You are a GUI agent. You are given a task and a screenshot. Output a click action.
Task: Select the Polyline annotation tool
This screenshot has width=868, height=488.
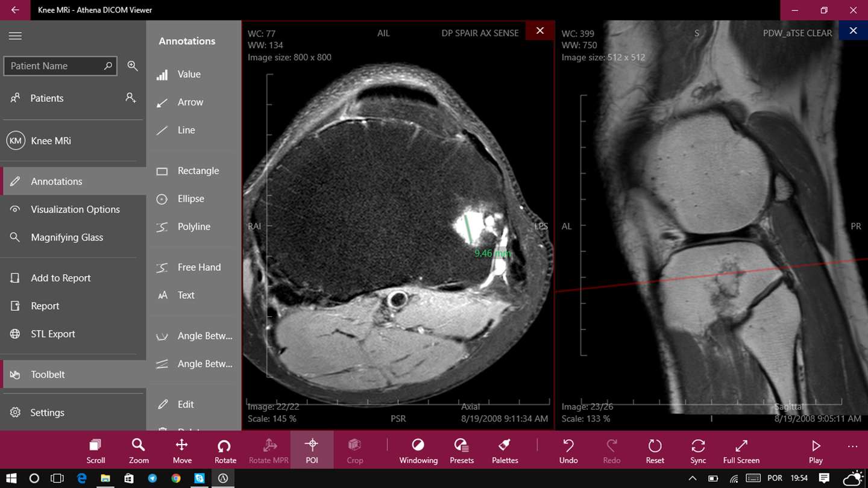point(193,227)
